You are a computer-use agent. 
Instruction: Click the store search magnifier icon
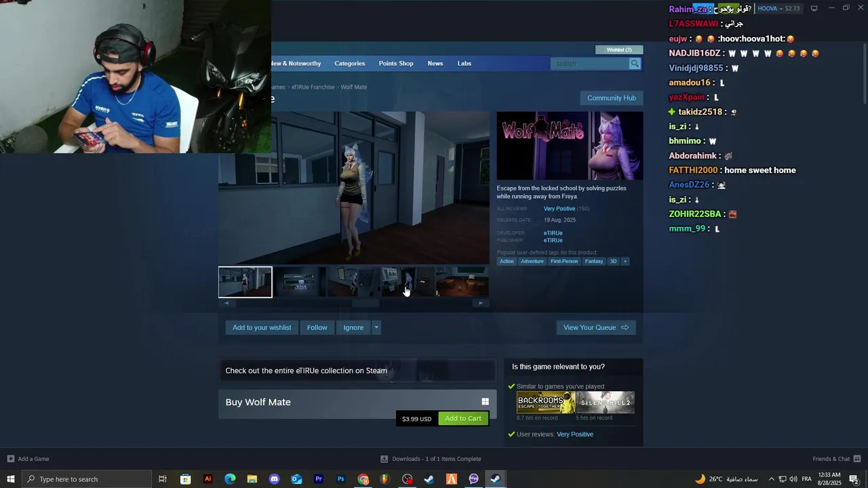click(x=635, y=64)
